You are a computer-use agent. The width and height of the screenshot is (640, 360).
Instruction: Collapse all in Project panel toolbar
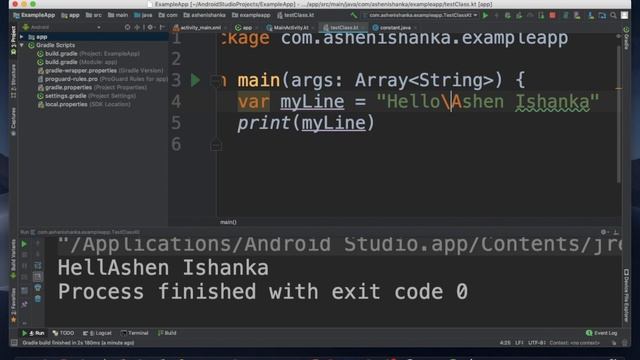tap(138, 27)
